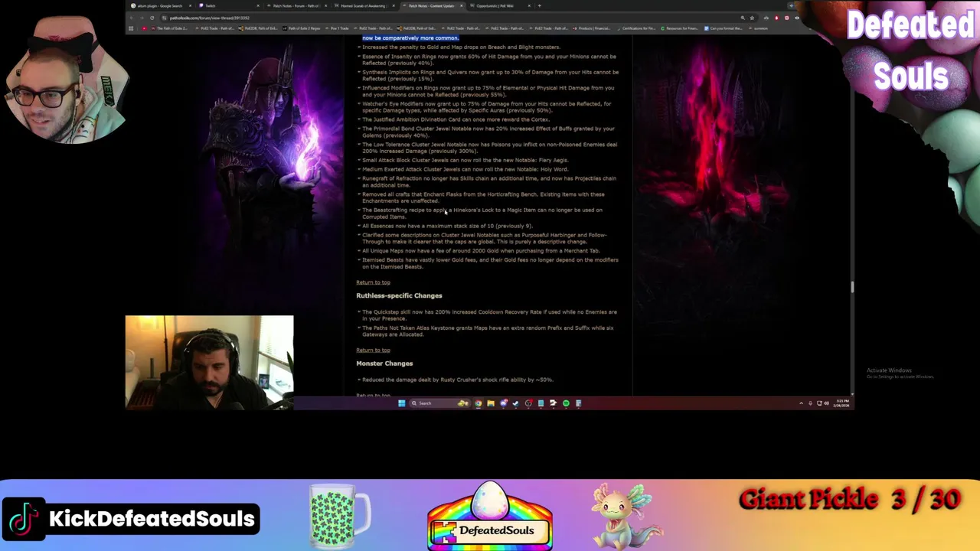
Task: Open the Path of Exile 2 Regex bookmark
Action: pyautogui.click(x=302, y=28)
